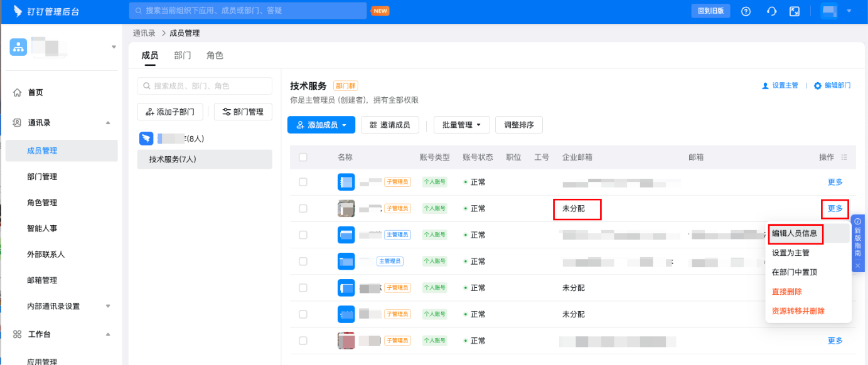The image size is (868, 365).
Task: Switch to the 部门 tab
Action: point(183,55)
